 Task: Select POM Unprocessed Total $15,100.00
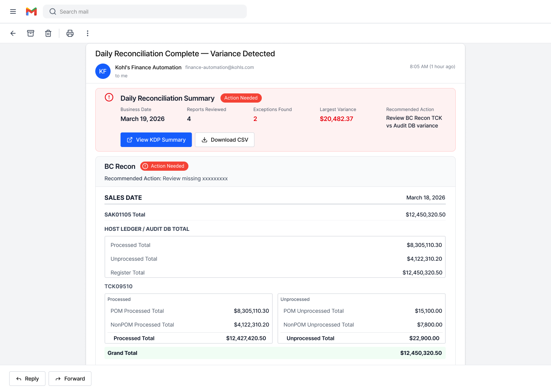(x=429, y=311)
